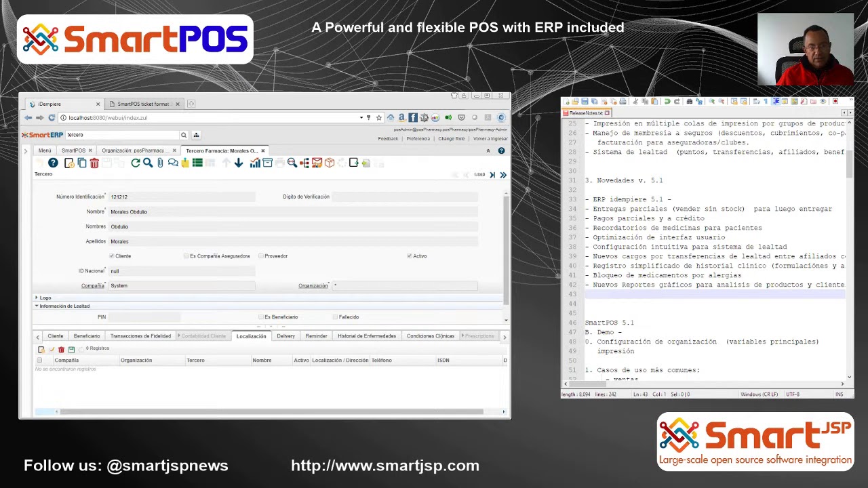
Task: Refresh the record with the green ReQuery icon
Action: point(136,163)
